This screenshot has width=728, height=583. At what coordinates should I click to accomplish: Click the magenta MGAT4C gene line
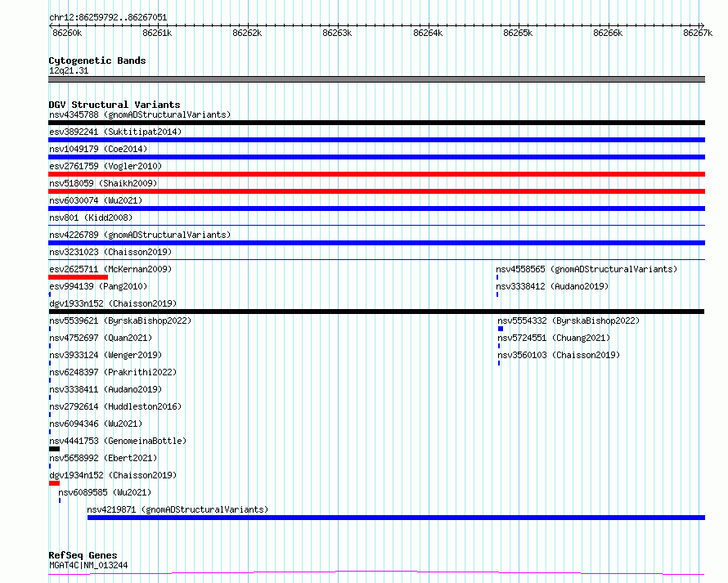pos(376,573)
